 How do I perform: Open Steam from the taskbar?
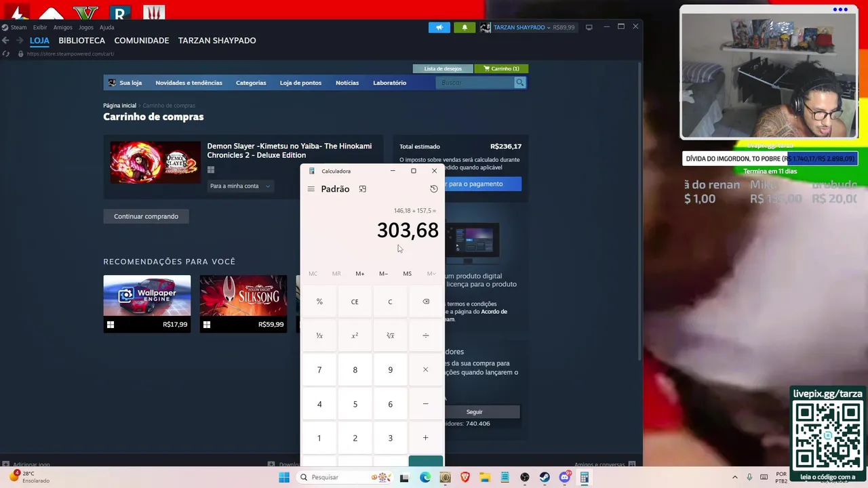545,477
